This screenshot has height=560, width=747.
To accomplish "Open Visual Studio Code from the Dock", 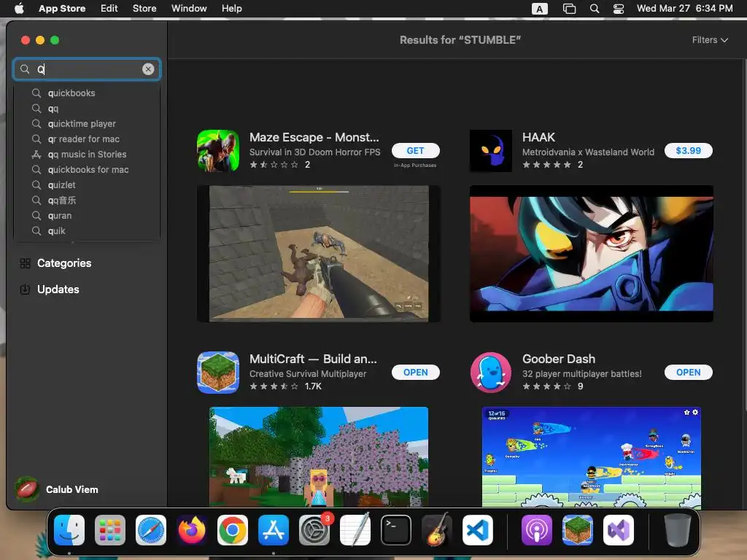I will 478,530.
